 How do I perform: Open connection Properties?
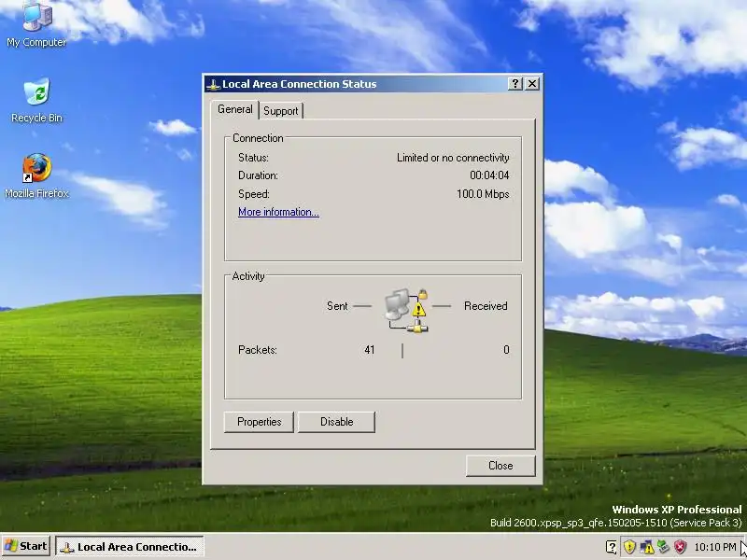pos(260,422)
